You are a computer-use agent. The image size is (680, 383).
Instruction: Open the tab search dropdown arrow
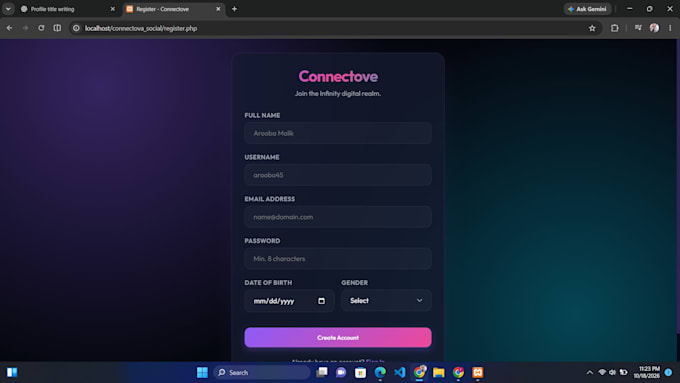(8, 9)
